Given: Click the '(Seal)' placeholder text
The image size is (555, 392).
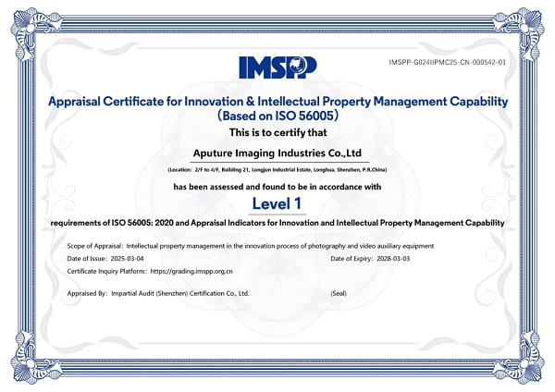Looking at the screenshot, I should [x=339, y=293].
